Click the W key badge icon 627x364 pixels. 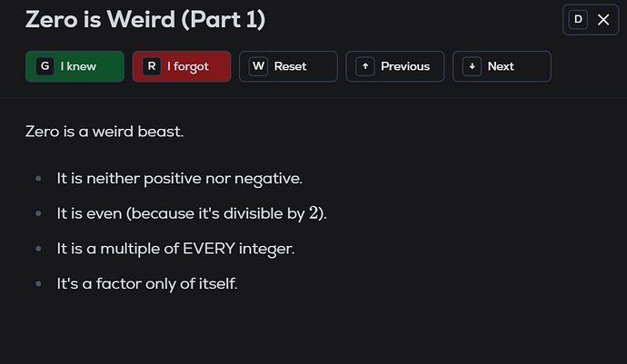258,66
